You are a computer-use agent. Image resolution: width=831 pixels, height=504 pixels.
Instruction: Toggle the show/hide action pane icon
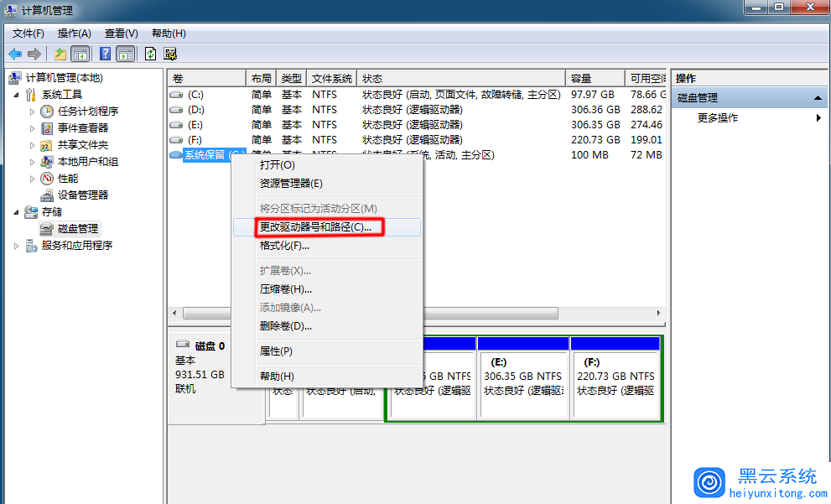coord(126,54)
